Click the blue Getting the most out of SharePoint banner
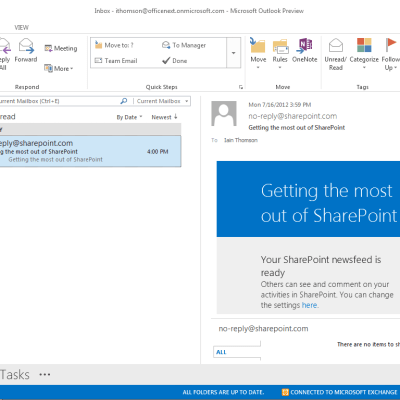This screenshot has height=400, width=400. (308, 199)
